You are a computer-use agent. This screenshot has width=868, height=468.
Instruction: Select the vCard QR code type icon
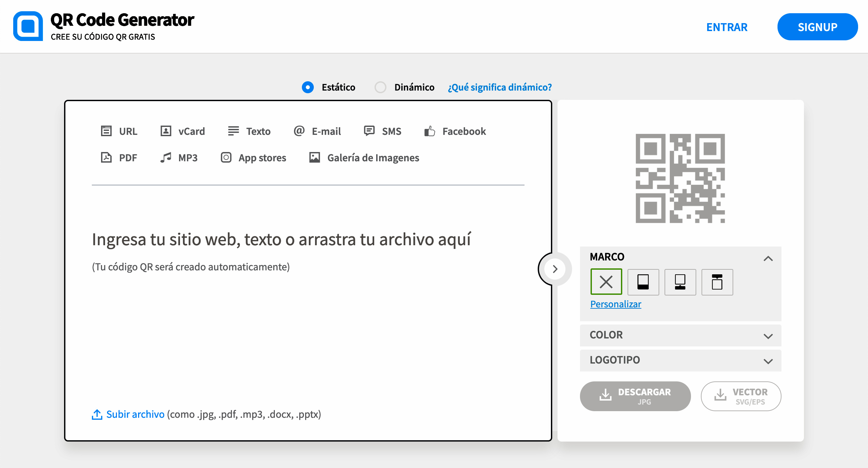pos(166,131)
